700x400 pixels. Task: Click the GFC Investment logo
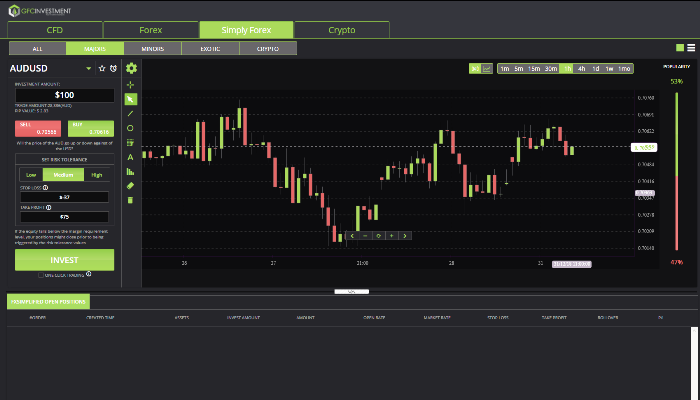tap(40, 11)
